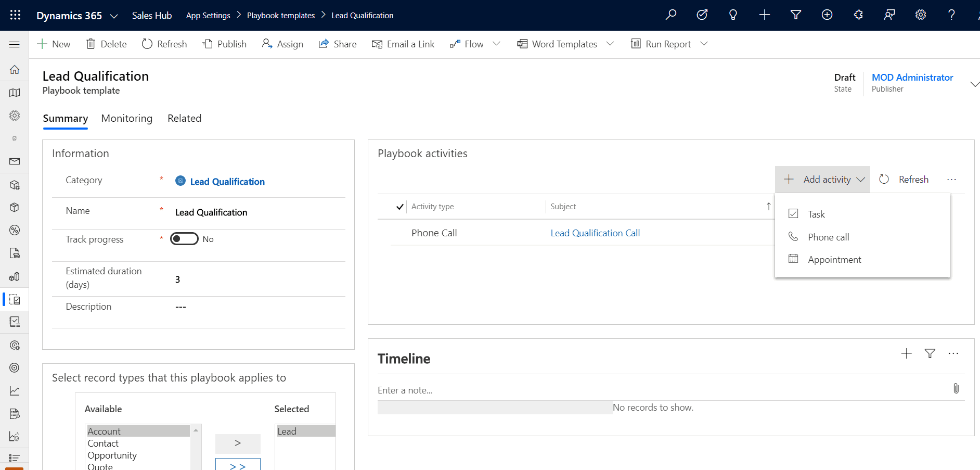Click Playbook templates breadcrumb
980x470 pixels.
[x=281, y=16]
